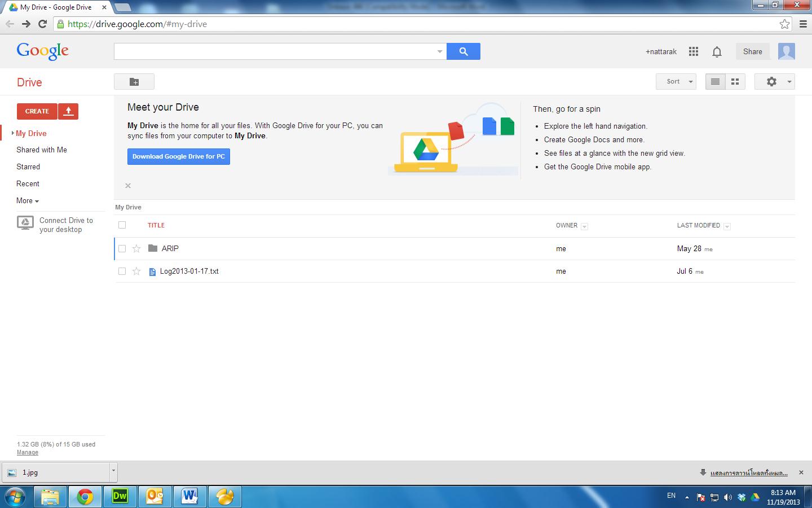Open the settings gear menu
The height and width of the screenshot is (508, 812).
click(x=775, y=81)
